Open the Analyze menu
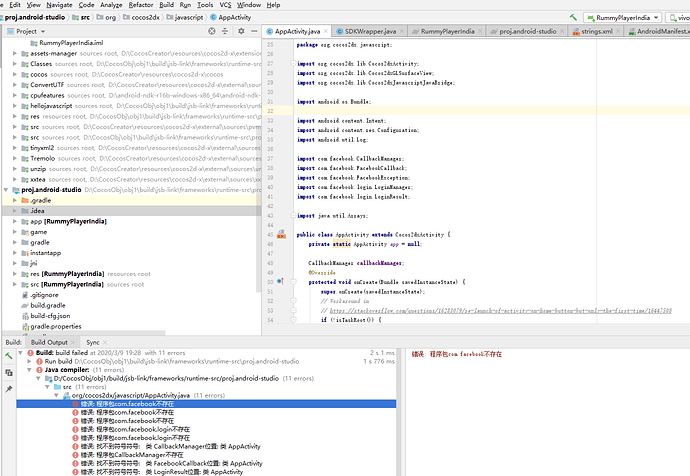690x476 pixels. pos(111,5)
